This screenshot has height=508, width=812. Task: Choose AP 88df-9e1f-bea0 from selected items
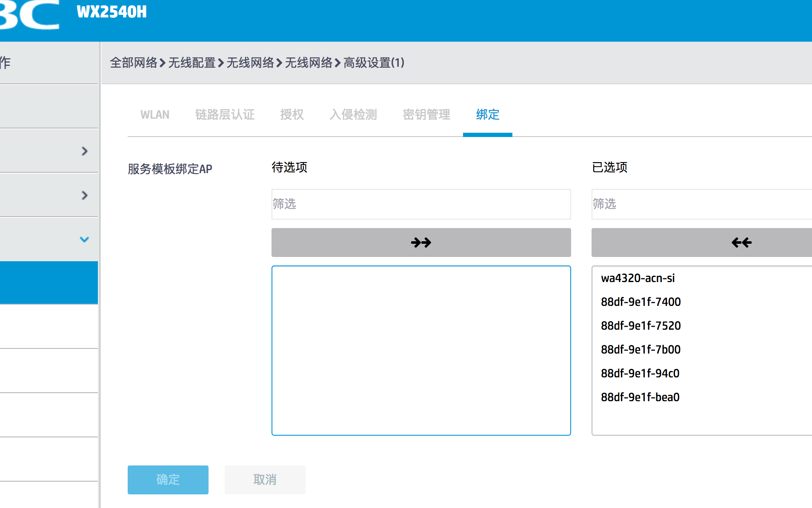click(x=640, y=397)
